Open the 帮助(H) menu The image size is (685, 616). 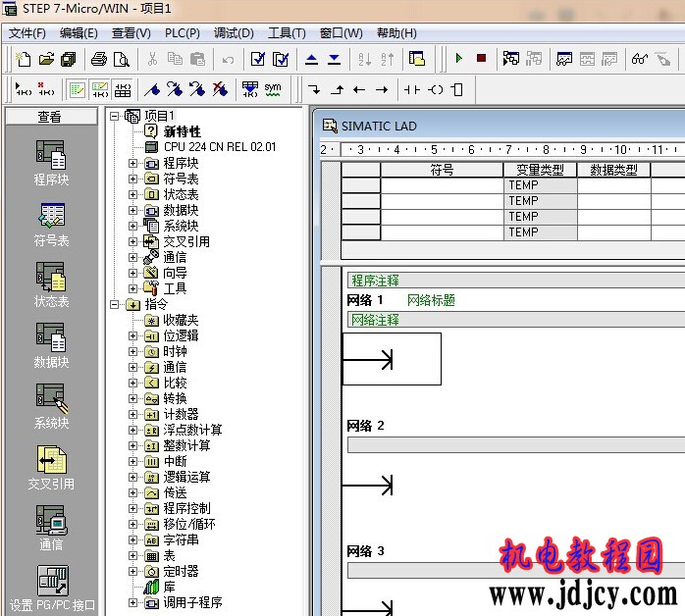[x=396, y=33]
